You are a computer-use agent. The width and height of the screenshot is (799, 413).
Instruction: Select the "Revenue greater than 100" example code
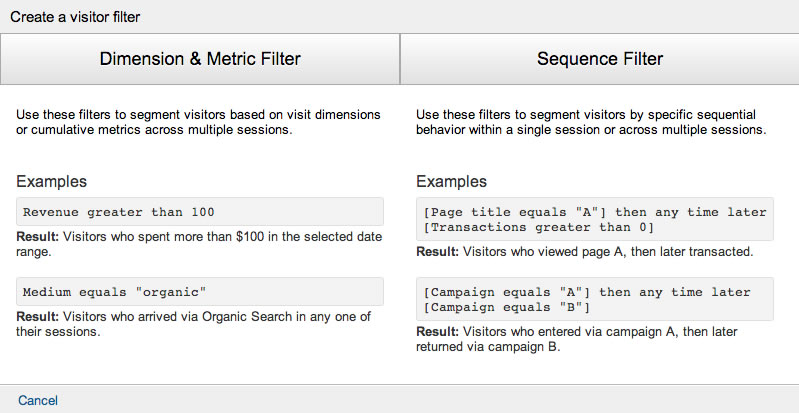pyautogui.click(x=119, y=212)
